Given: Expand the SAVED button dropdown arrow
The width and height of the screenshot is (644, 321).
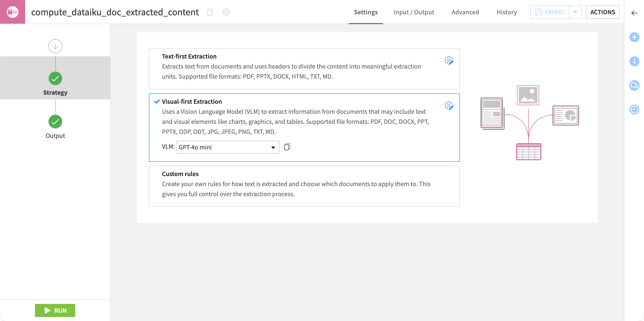Looking at the screenshot, I should (575, 12).
